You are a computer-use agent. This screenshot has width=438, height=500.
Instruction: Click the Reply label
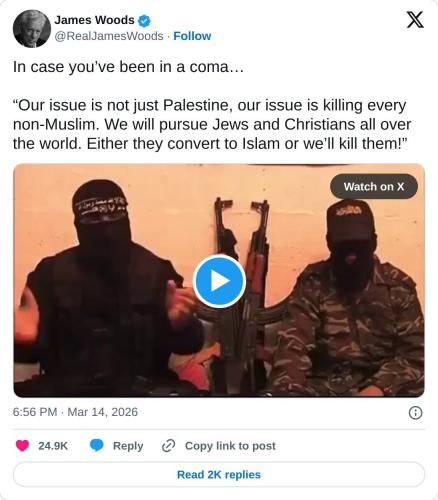[128, 446]
